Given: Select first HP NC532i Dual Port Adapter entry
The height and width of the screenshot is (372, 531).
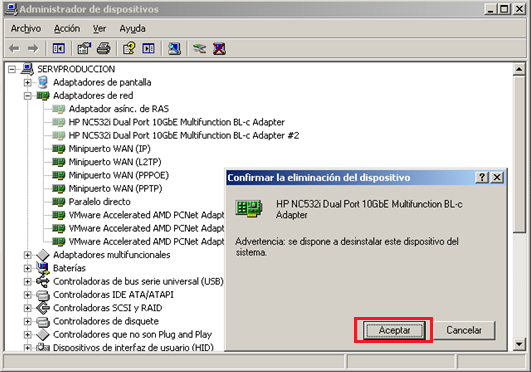Looking at the screenshot, I should 176,122.
